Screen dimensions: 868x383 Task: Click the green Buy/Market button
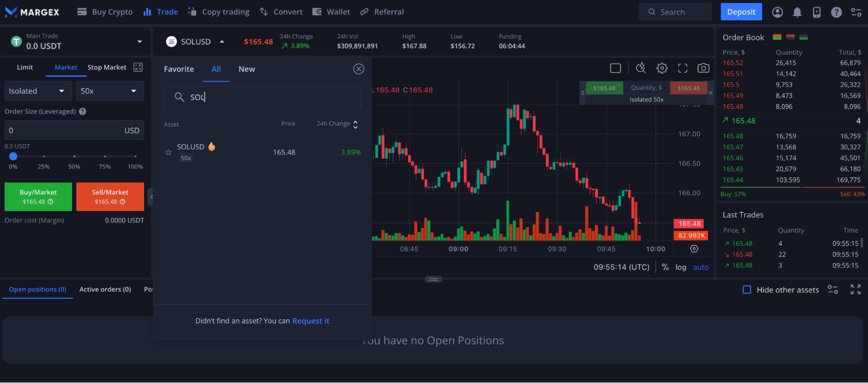38,197
